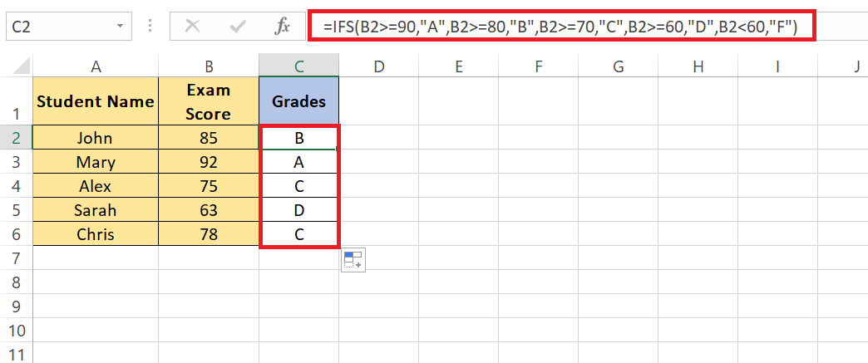The width and height of the screenshot is (868, 363).
Task: Click into the IFS formula in formula bar
Action: [561, 27]
